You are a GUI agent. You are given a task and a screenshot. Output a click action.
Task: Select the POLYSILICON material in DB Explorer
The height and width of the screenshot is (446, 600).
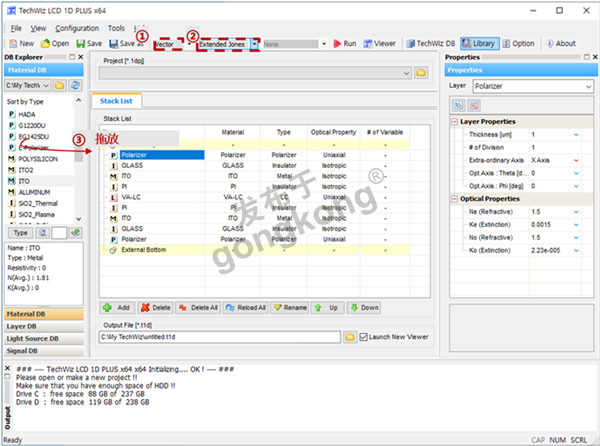(38, 159)
